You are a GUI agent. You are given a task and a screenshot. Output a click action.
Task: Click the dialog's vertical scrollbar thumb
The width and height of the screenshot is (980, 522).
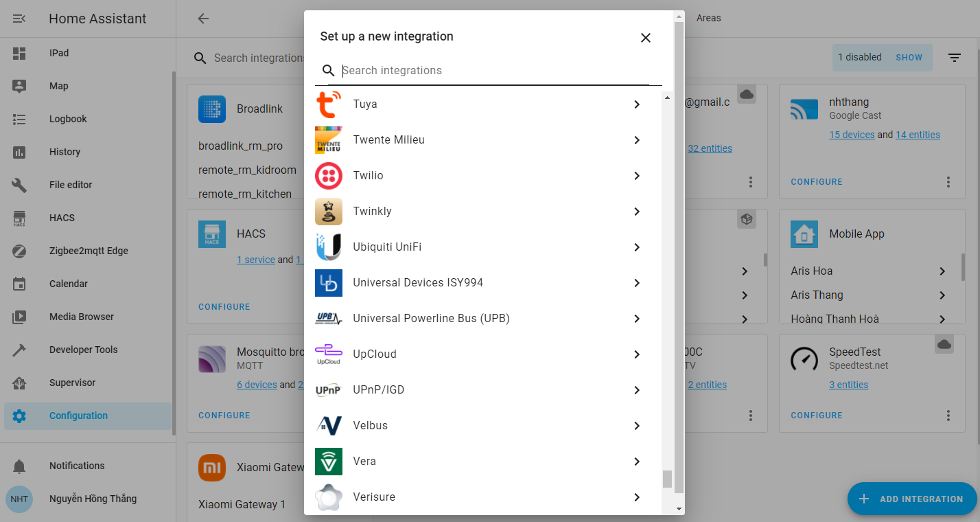[667, 479]
